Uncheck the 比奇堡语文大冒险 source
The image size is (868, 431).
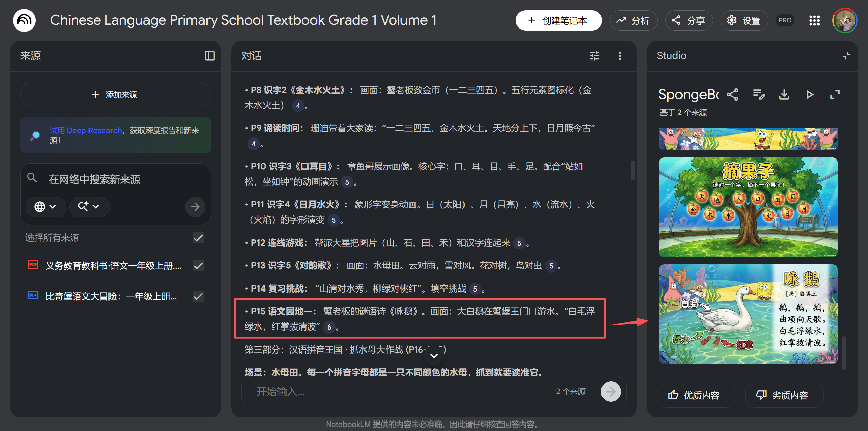pos(198,296)
